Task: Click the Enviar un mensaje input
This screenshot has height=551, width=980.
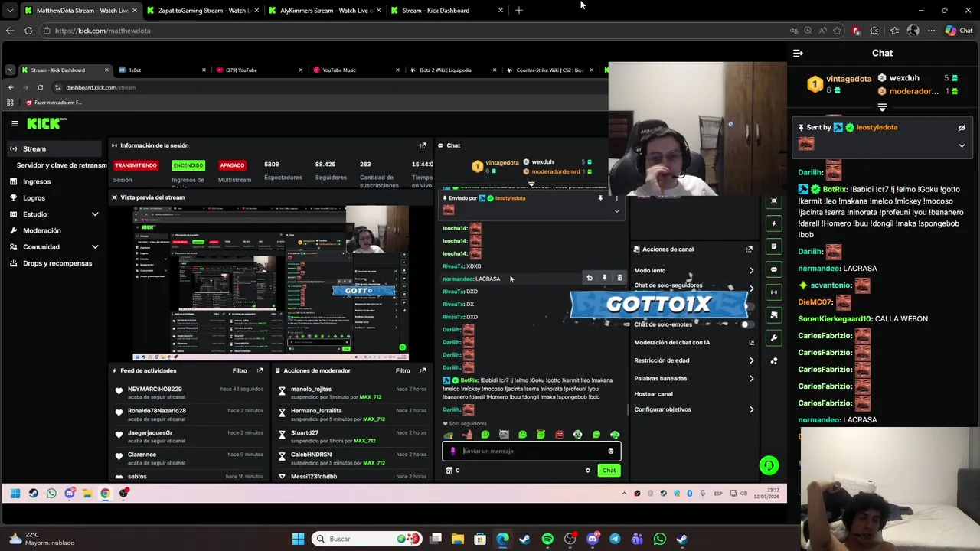Action: [531, 451]
